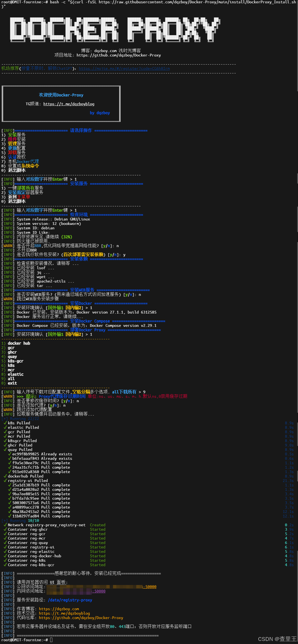Click the install path /data/registry-proxy

pyautogui.click(x=70, y=600)
